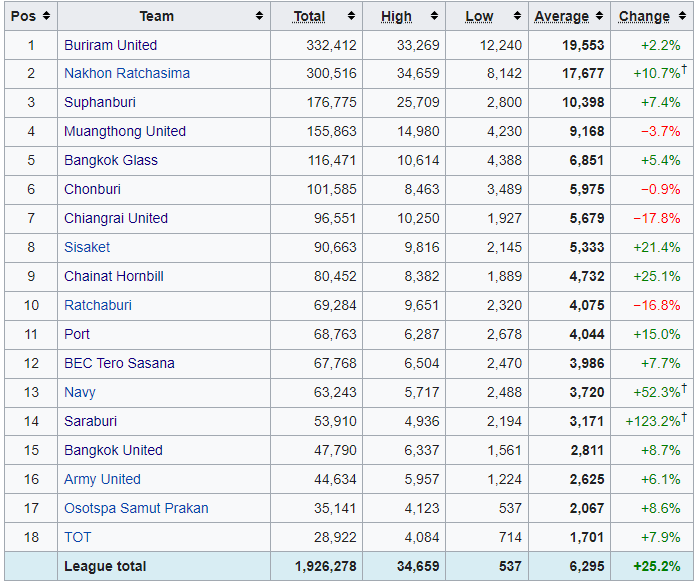Select Muangthong United change −3.7%
Screen dimensions: 696x586
660,131
